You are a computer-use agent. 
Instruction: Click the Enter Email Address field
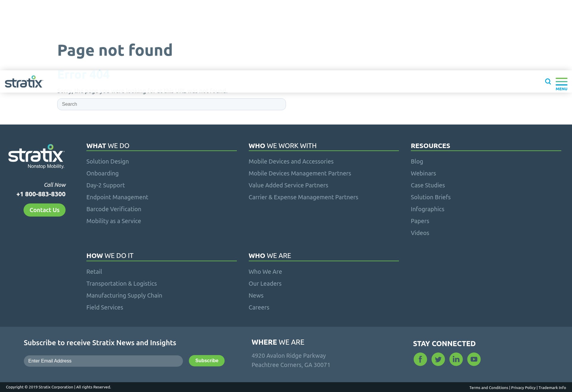coord(103,361)
